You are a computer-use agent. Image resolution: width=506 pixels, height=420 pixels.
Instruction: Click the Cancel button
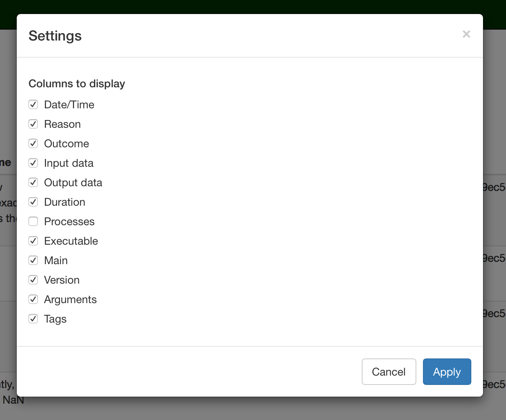pos(389,372)
